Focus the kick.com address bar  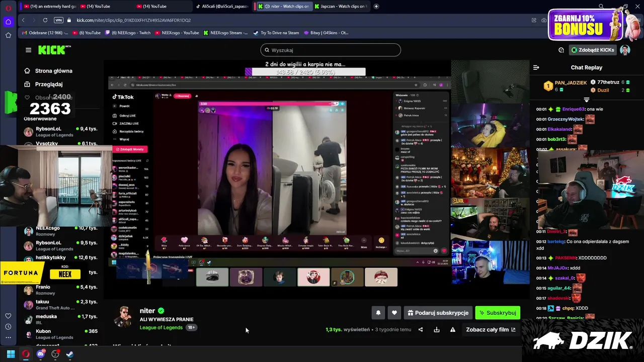point(133,20)
